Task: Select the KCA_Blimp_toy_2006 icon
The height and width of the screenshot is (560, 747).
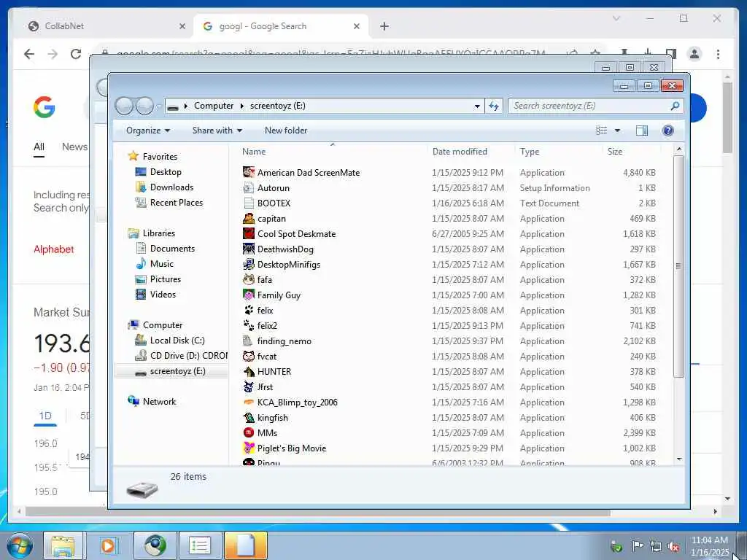Action: coord(248,402)
